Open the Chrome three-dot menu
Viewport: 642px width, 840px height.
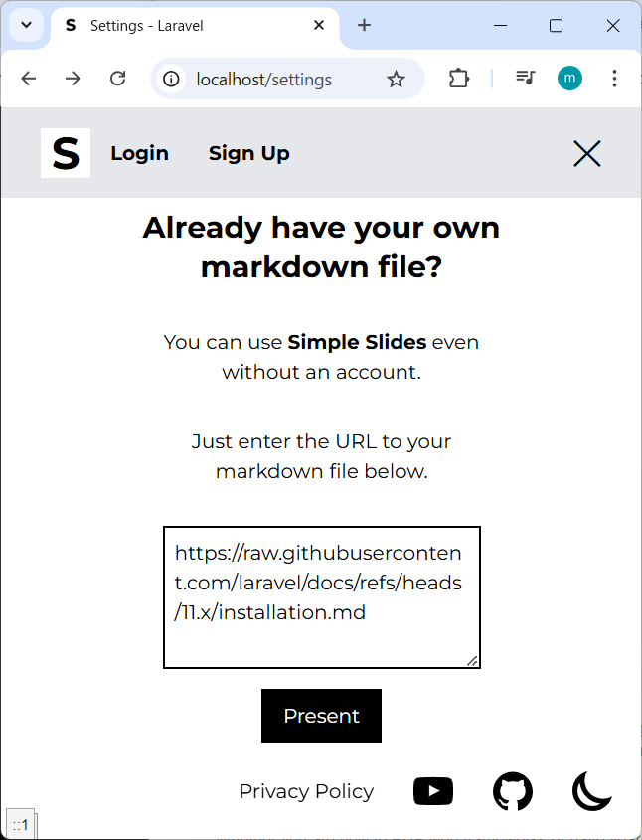coord(614,79)
